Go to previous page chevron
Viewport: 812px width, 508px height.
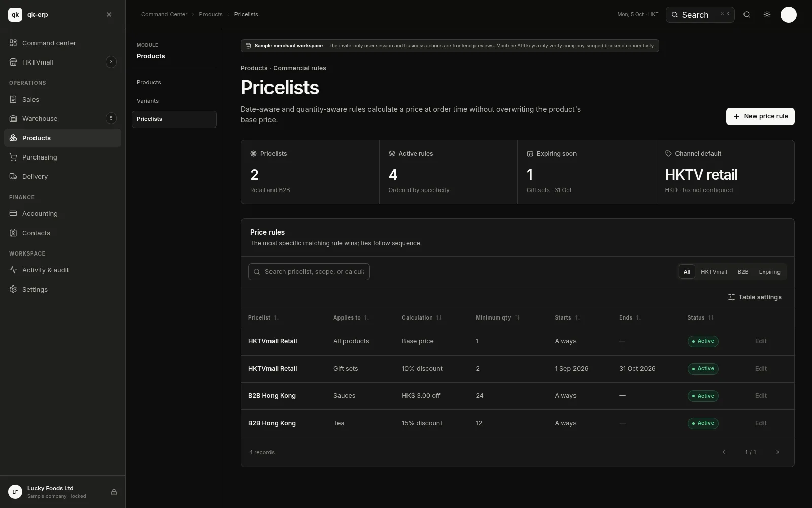click(724, 452)
